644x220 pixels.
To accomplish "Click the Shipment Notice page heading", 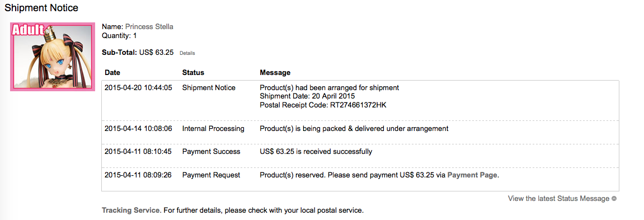I will 41,8.
